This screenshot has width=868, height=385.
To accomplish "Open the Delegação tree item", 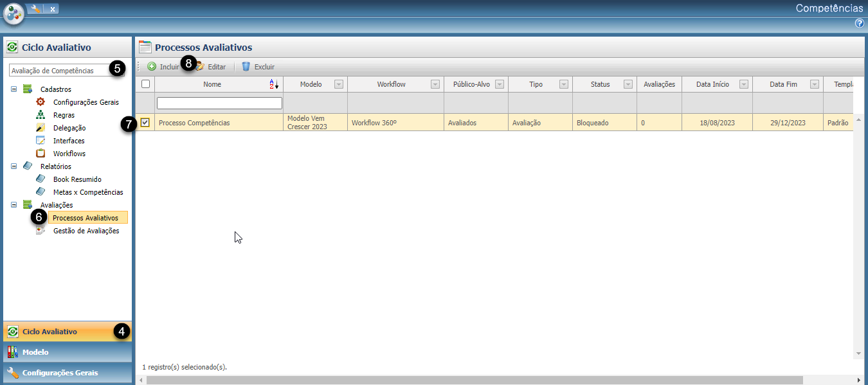I will click(x=69, y=128).
